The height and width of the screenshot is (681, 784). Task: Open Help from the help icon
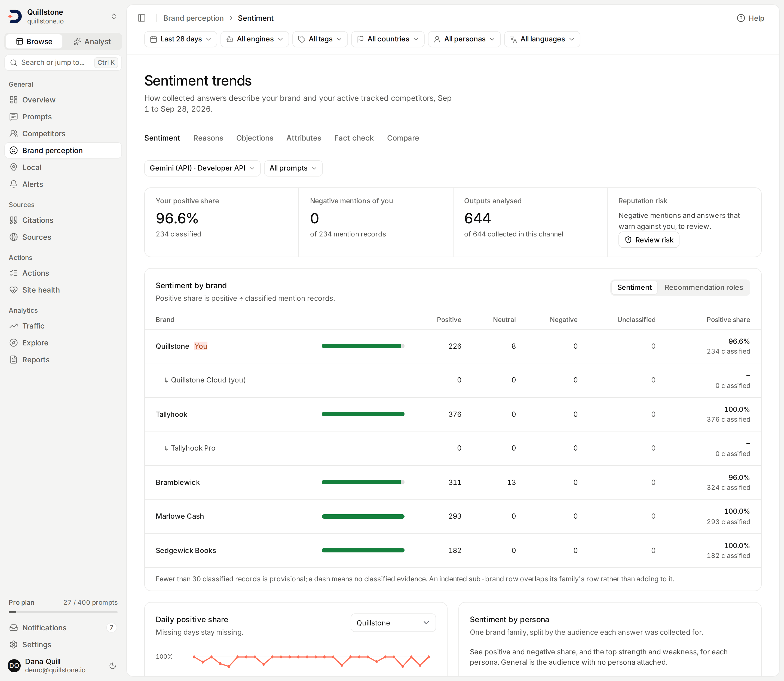click(x=750, y=18)
